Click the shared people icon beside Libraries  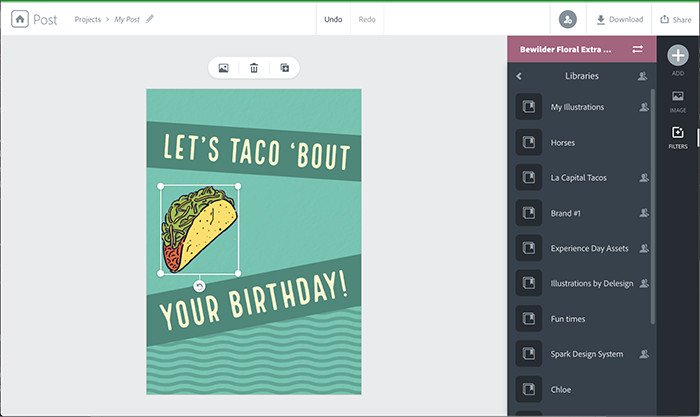pyautogui.click(x=642, y=76)
